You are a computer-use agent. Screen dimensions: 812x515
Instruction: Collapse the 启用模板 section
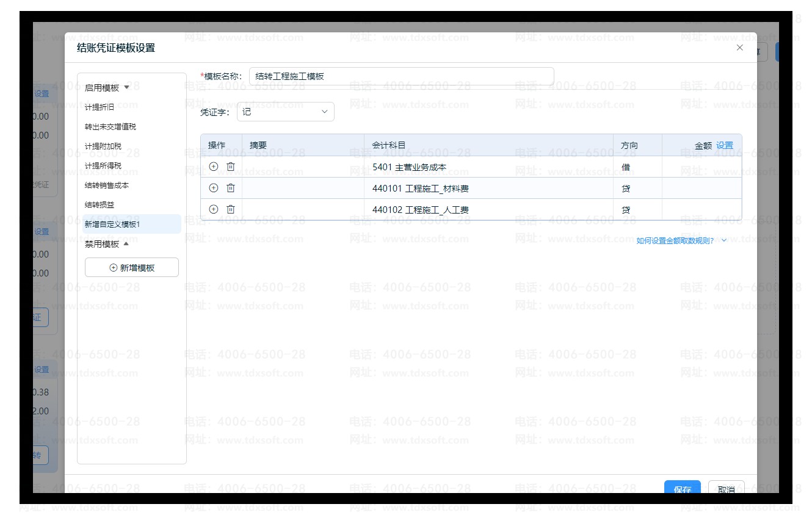(107, 88)
